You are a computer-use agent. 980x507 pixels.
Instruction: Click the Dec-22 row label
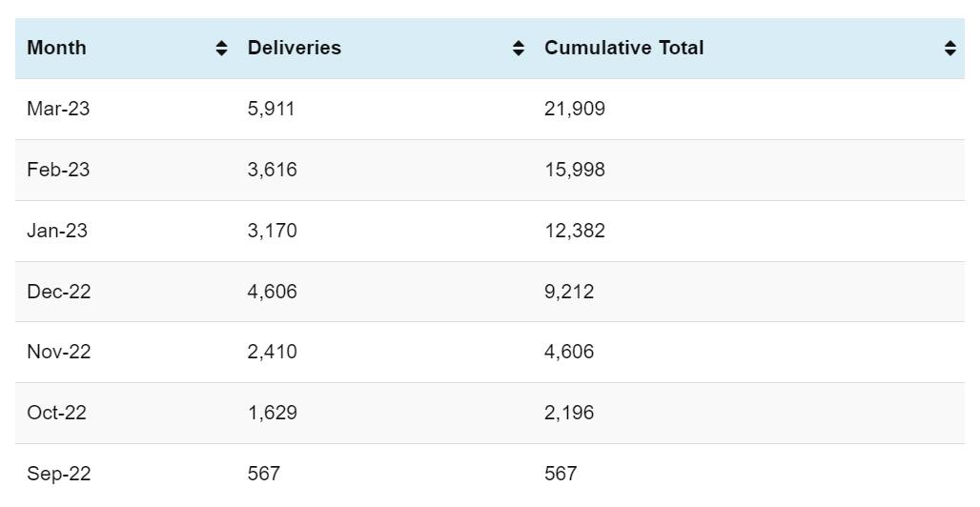pyautogui.click(x=59, y=292)
